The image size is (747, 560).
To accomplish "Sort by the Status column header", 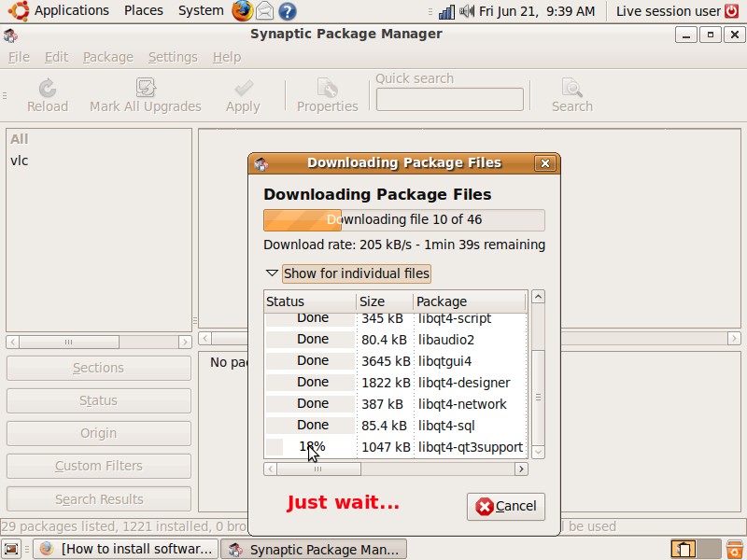I will point(310,301).
